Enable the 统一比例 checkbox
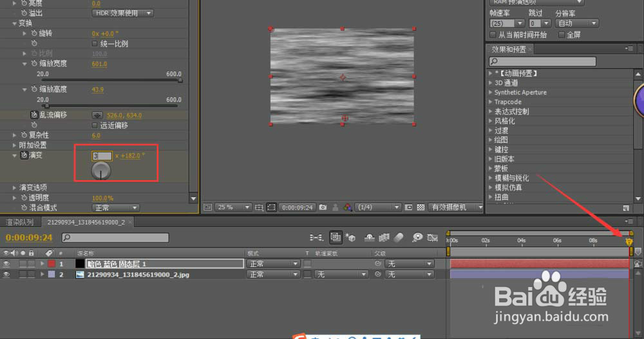This screenshot has width=644, height=339. coord(95,44)
